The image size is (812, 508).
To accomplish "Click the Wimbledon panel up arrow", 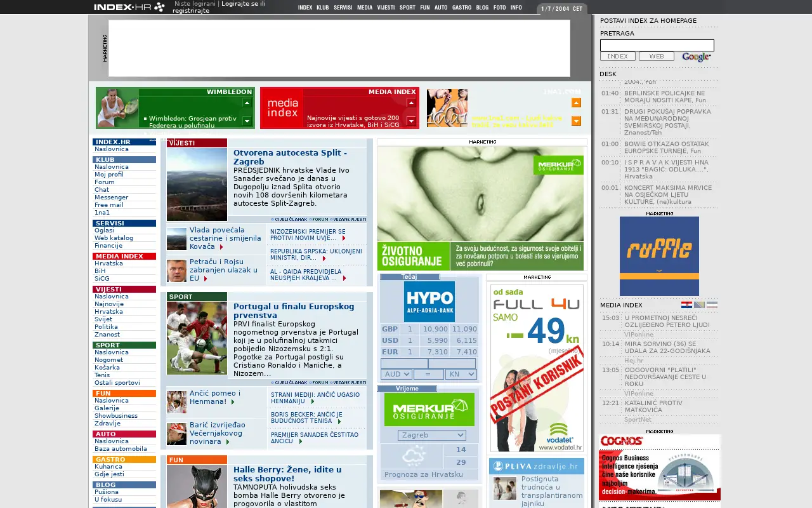I will pyautogui.click(x=247, y=103).
